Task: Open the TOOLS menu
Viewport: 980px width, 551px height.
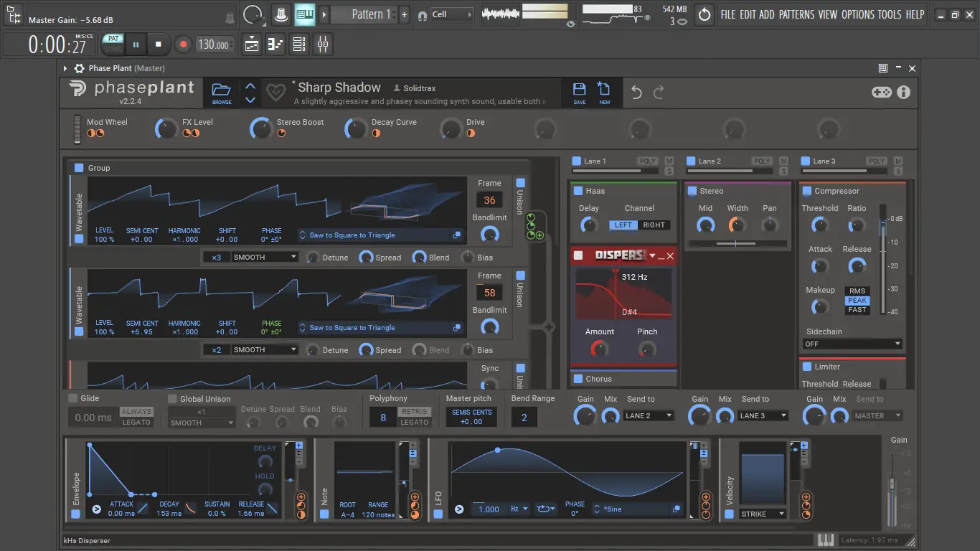Action: pos(890,14)
